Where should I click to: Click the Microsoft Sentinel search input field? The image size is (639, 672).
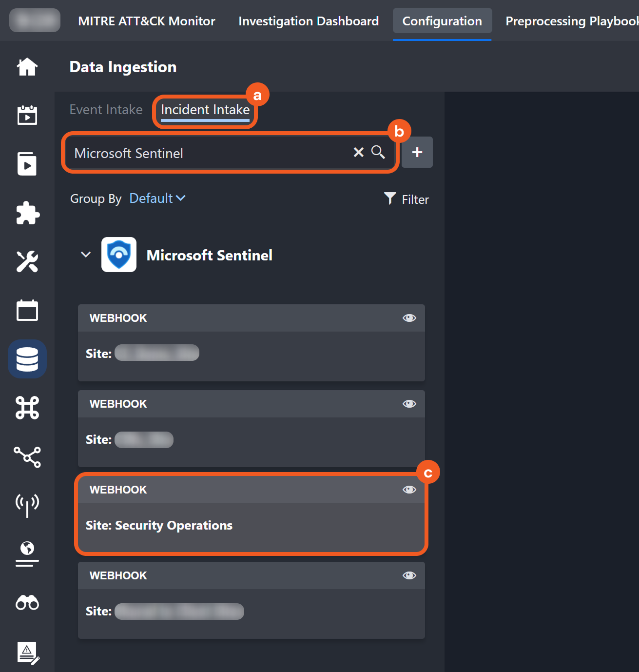[210, 153]
